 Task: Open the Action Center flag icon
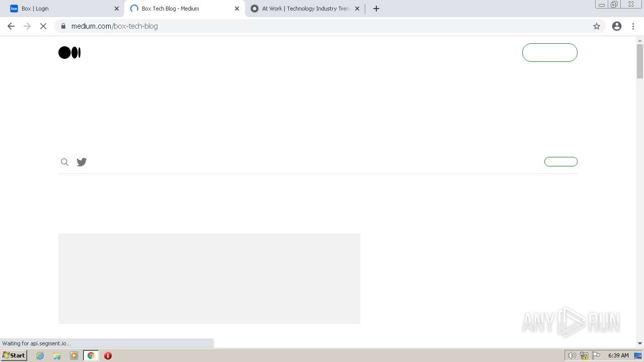pyautogui.click(x=596, y=355)
